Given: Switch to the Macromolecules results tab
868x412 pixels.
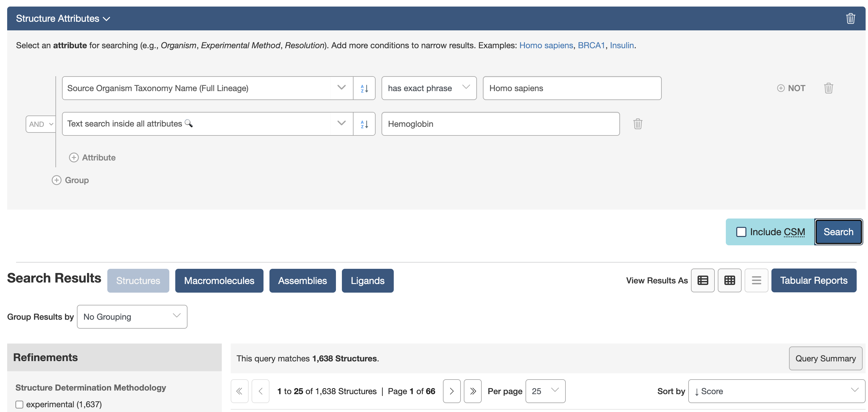Looking at the screenshot, I should click(x=219, y=281).
